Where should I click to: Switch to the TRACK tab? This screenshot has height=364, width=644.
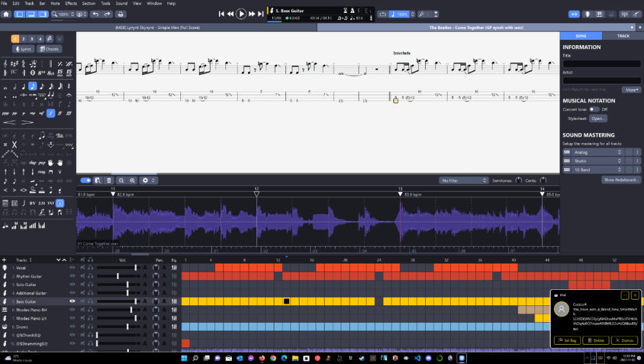[623, 36]
